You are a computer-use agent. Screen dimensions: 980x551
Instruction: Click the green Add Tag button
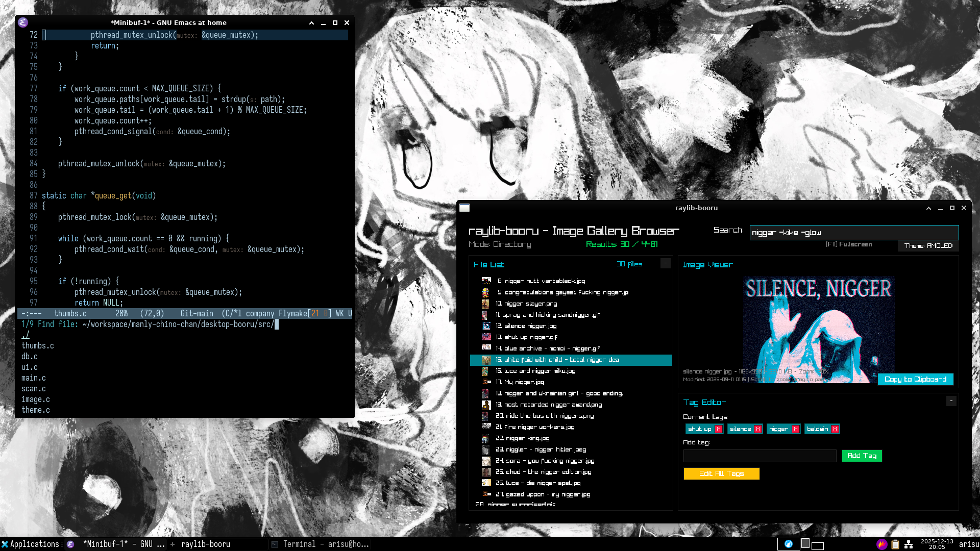pyautogui.click(x=862, y=456)
